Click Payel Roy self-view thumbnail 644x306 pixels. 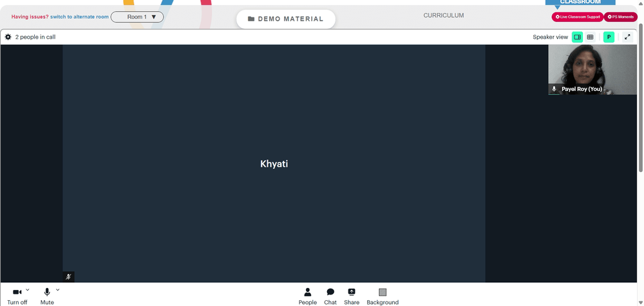(x=592, y=70)
